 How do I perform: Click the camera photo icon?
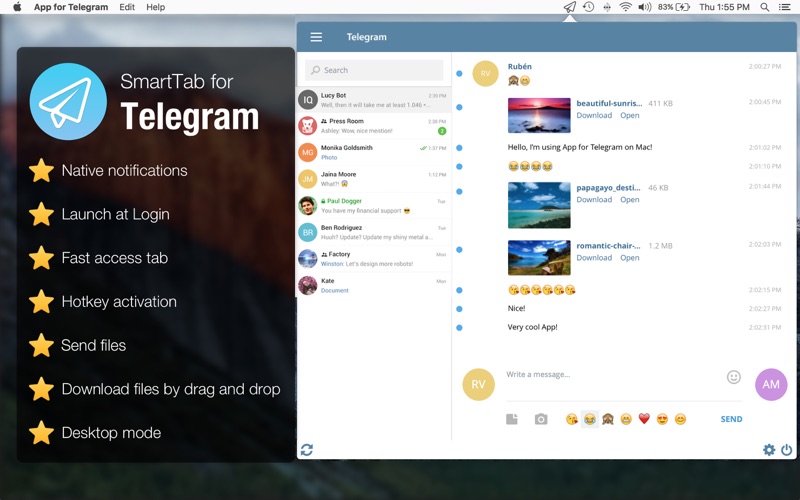(x=541, y=419)
